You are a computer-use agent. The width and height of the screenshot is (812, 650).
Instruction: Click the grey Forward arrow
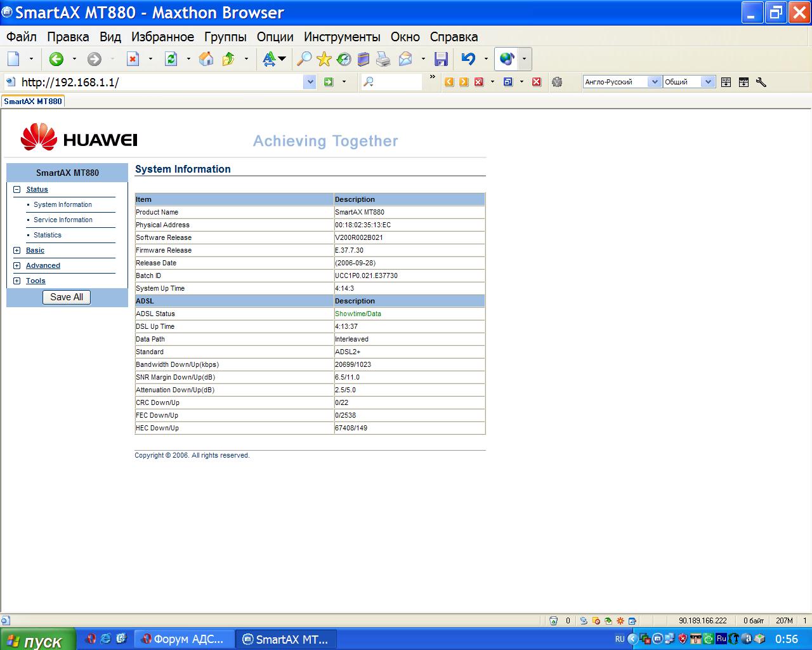(95, 59)
